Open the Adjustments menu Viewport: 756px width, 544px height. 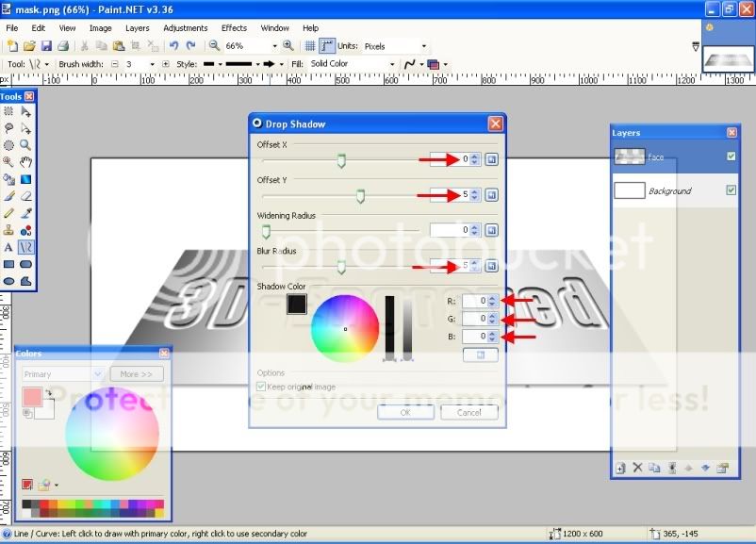[185, 27]
